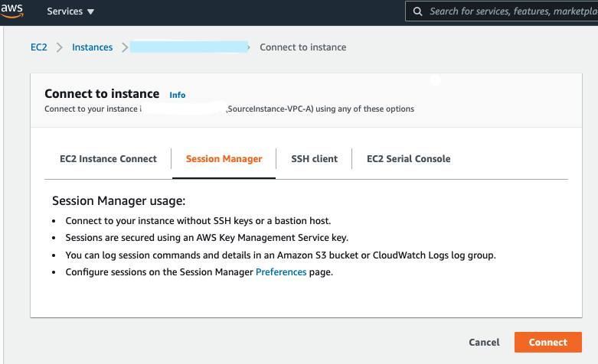Open the Info link beside heading

[177, 95]
